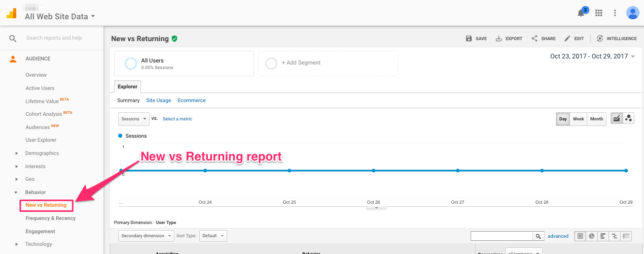Open the Secondary dimension dropdown

pyautogui.click(x=146, y=236)
